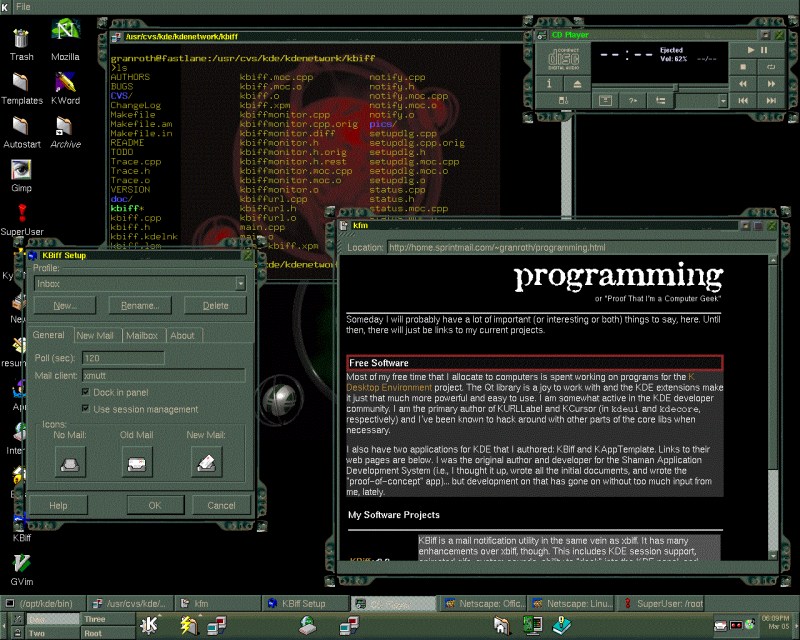The width and height of the screenshot is (800, 640).
Task: Open CD Player configuration tools button
Action: tap(605, 101)
